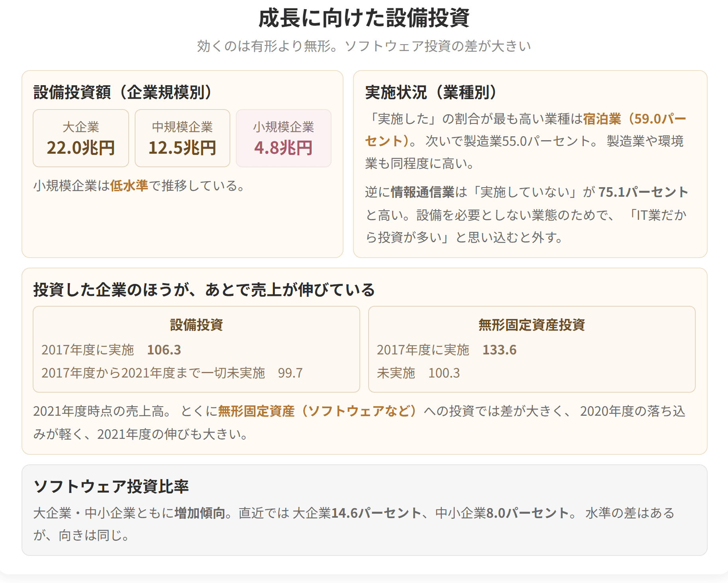The height and width of the screenshot is (583, 728).
Task: Click the row 2017年度から2021年度まで一切未実施
Action: (172, 373)
